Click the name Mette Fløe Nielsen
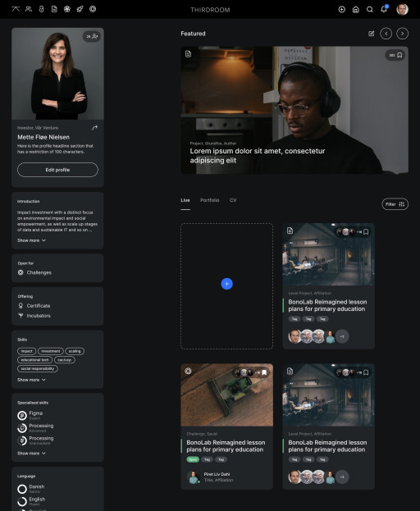The image size is (420, 511). (x=43, y=137)
